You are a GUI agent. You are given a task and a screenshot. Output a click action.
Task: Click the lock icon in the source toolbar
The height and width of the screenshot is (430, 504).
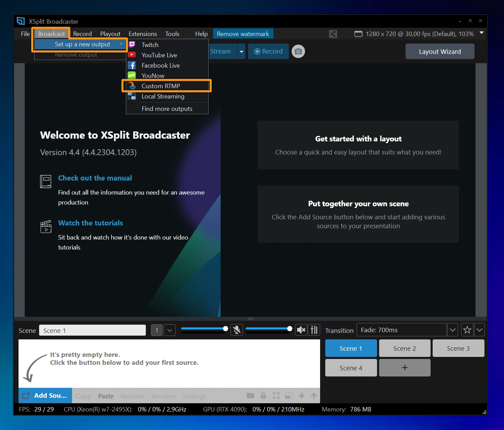pos(263,395)
